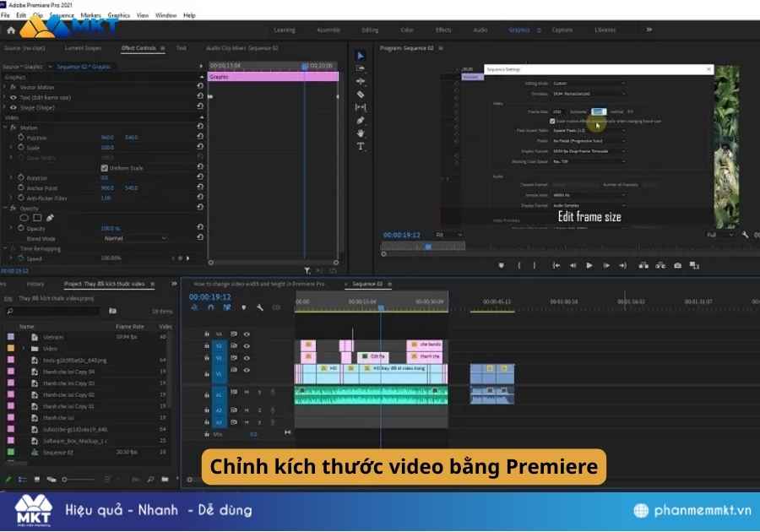Click Mark Out button
The image size is (760, 532).
(535, 265)
